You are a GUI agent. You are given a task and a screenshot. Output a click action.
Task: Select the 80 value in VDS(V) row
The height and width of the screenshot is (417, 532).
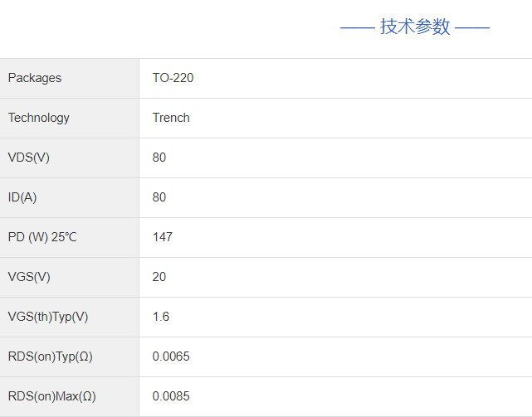159,158
